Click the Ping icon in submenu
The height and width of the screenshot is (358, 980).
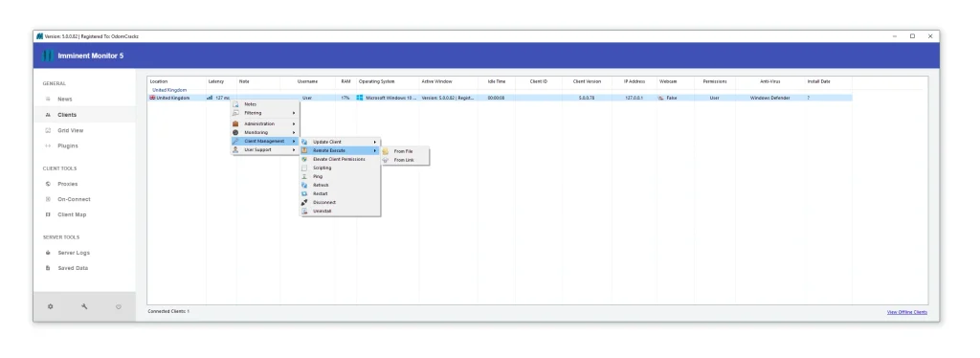coord(304,177)
